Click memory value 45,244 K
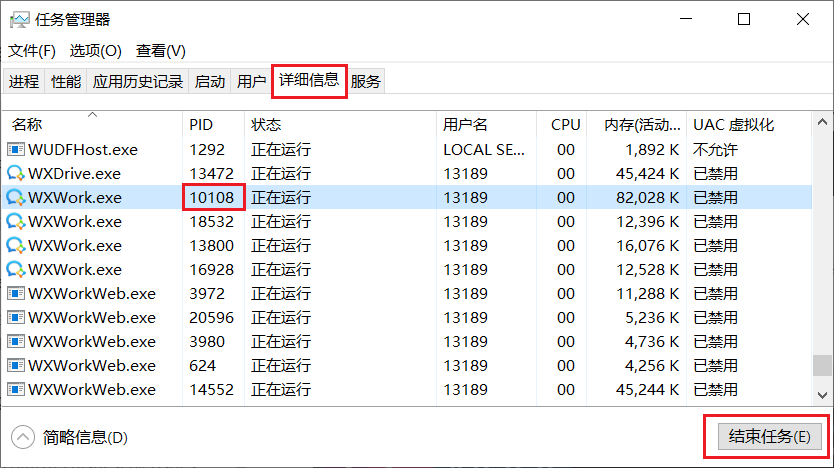 click(648, 389)
